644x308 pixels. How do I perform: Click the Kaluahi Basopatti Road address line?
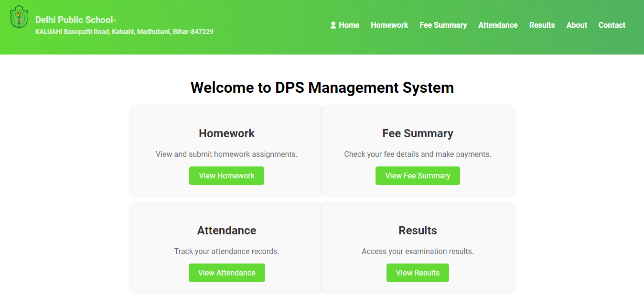point(124,32)
